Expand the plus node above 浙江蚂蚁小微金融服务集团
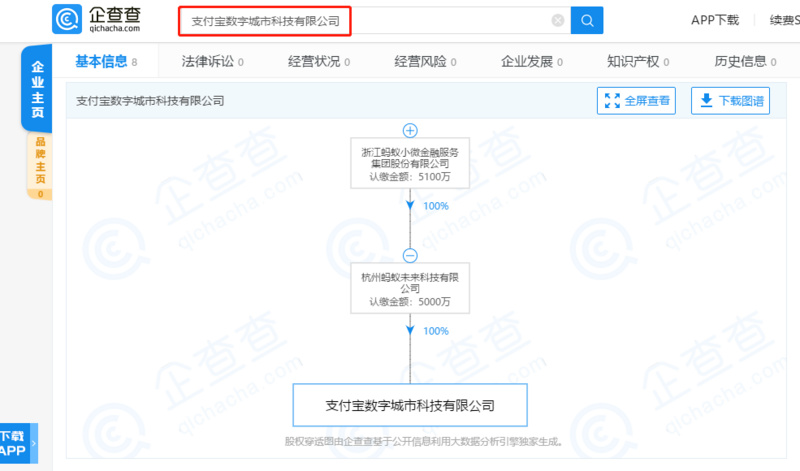The width and height of the screenshot is (800, 471). point(410,131)
